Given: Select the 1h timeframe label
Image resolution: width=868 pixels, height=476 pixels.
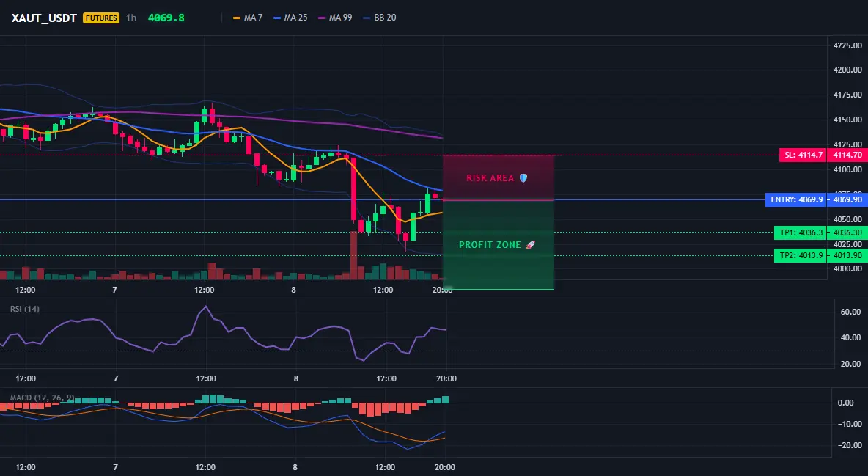Looking at the screenshot, I should coord(131,18).
